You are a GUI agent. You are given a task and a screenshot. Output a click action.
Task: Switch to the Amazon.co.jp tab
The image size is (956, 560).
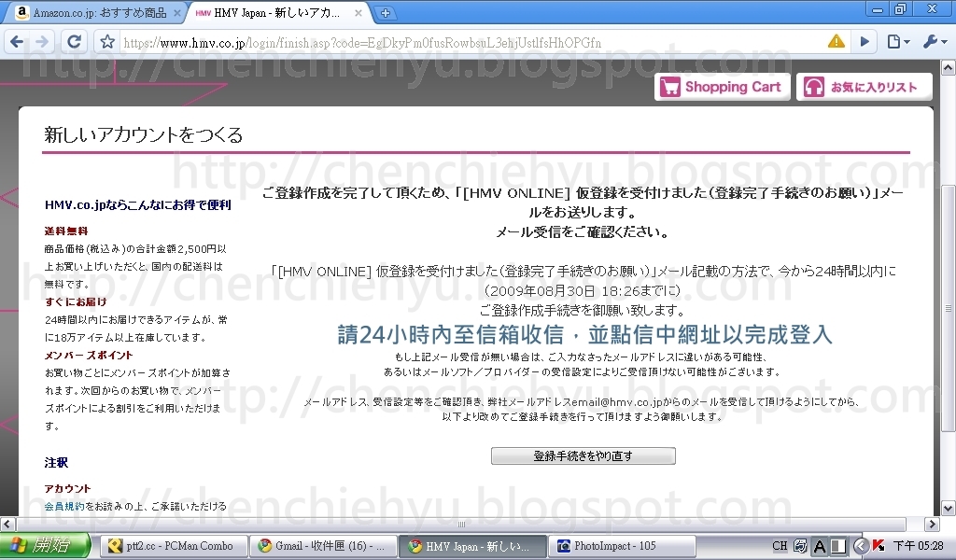click(97, 13)
